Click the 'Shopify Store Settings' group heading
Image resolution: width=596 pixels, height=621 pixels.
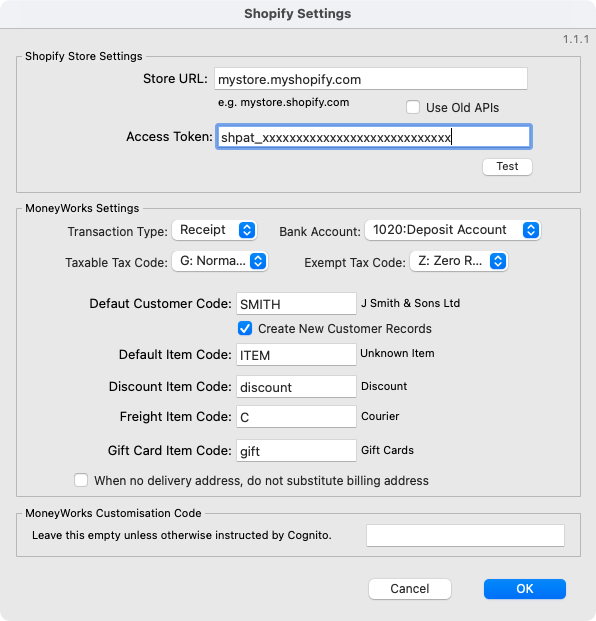pyautogui.click(x=84, y=56)
